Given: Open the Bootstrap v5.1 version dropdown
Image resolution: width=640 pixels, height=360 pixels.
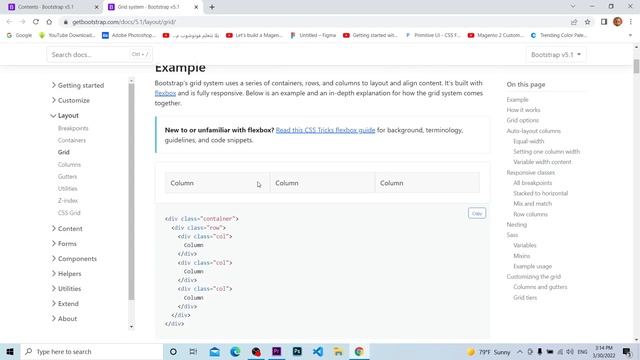Looking at the screenshot, I should [556, 54].
